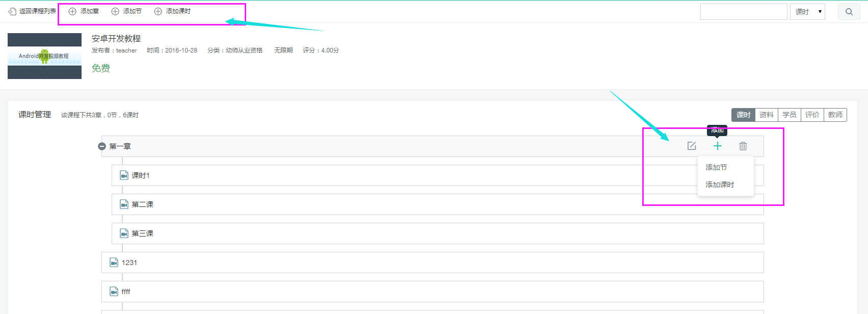Click the video icon beside 课时1
The width and height of the screenshot is (868, 314).
click(124, 175)
